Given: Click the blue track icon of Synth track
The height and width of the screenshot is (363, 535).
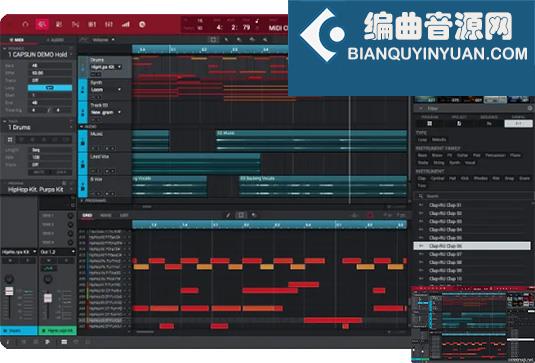Looking at the screenshot, I should coord(83,90).
